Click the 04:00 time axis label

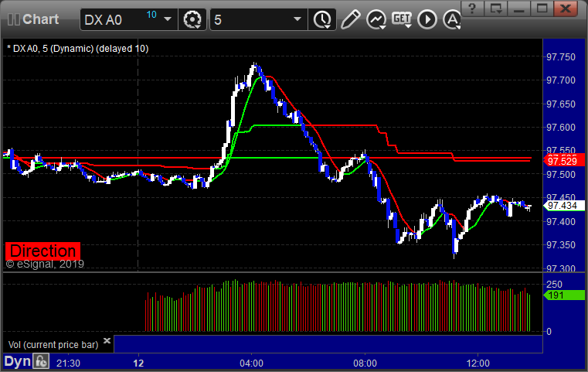click(x=252, y=363)
